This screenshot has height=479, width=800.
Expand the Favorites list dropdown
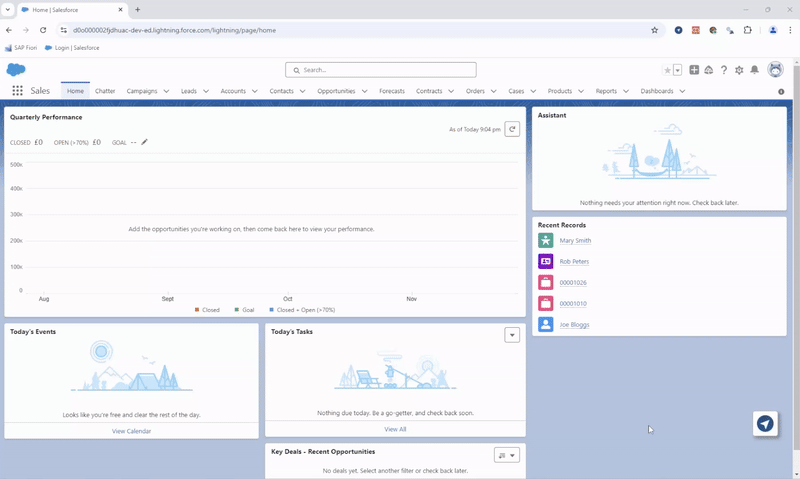click(677, 70)
